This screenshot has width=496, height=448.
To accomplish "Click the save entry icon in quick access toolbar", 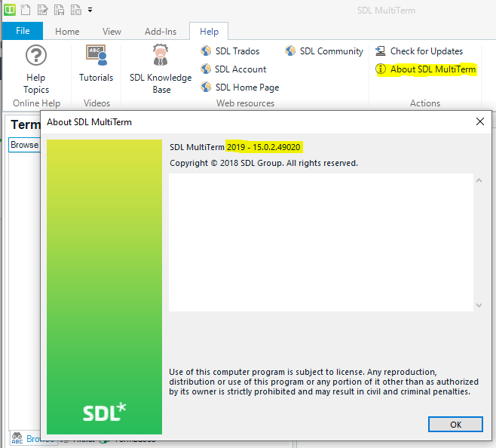I will click(59, 10).
